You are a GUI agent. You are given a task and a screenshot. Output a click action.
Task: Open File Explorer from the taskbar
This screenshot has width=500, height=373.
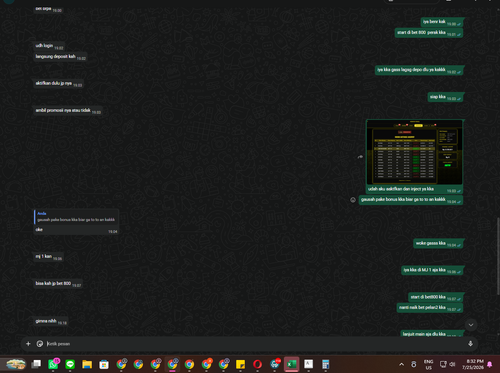click(x=87, y=364)
